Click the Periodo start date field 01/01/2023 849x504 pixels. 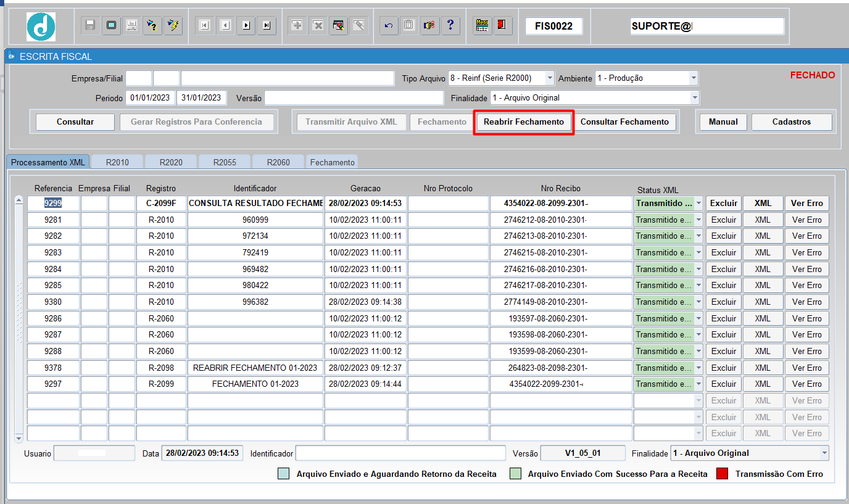151,98
